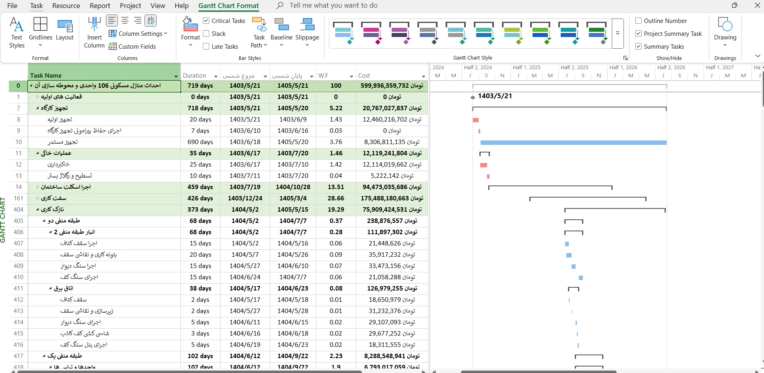
Task: Select the 690 days duration cell
Action: tap(200, 142)
